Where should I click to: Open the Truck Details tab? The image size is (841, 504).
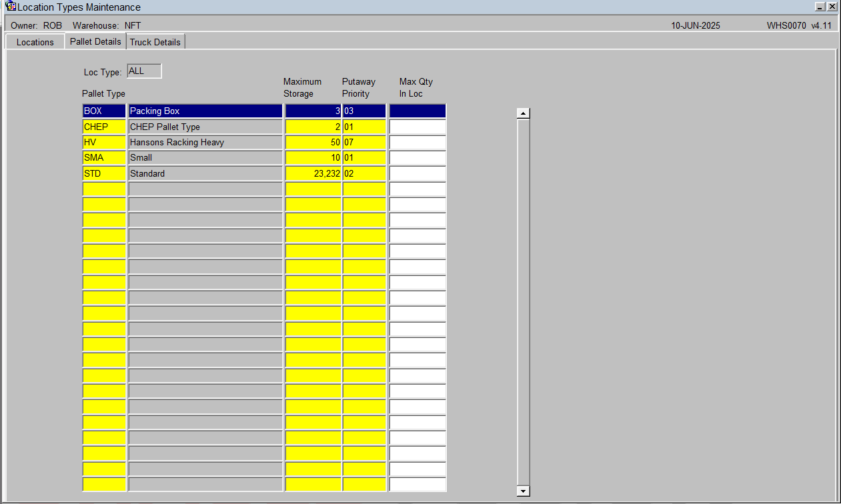point(155,42)
